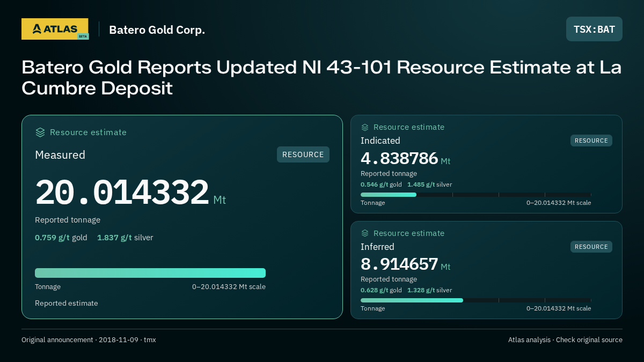Click 0.628 g/t gold grade

(381, 290)
